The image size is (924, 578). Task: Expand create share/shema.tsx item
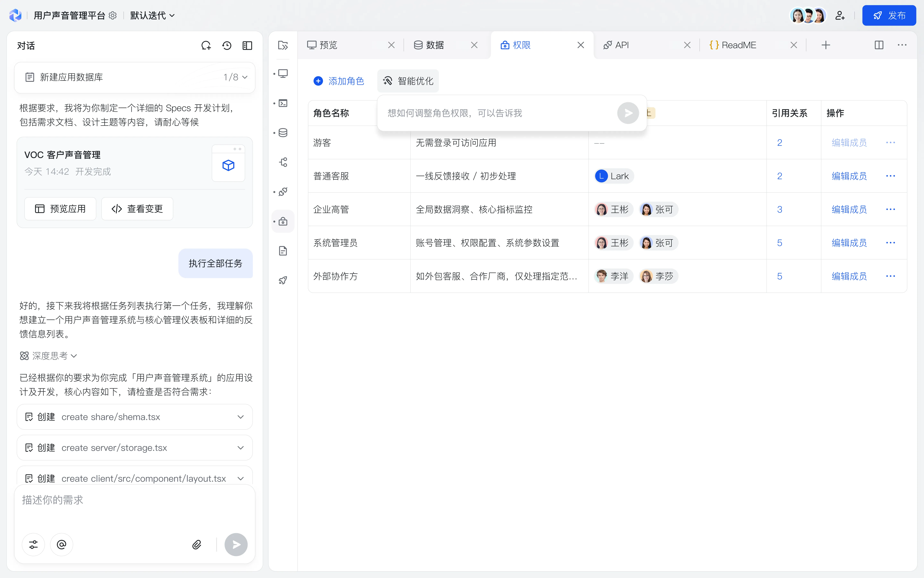[x=135, y=417]
